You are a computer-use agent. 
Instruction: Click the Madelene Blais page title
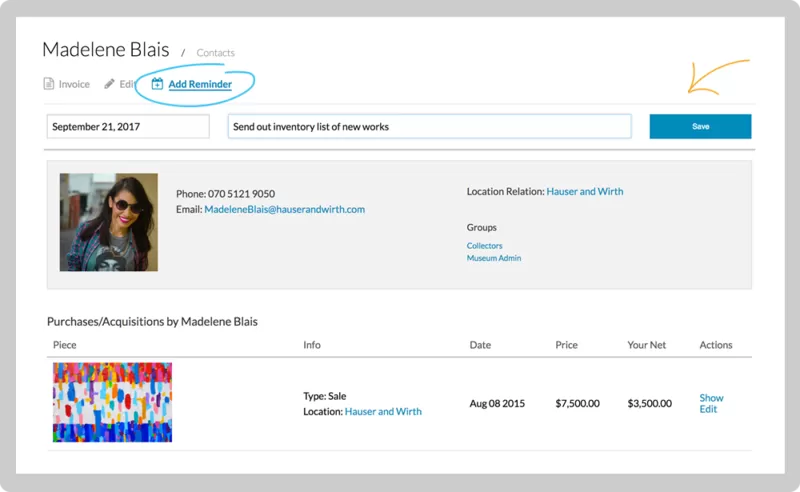(x=106, y=50)
